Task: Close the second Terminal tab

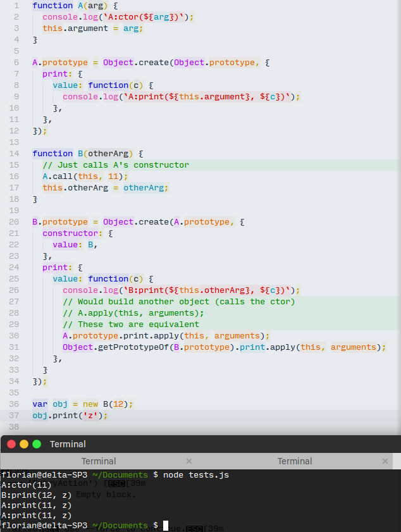Action: point(385,461)
